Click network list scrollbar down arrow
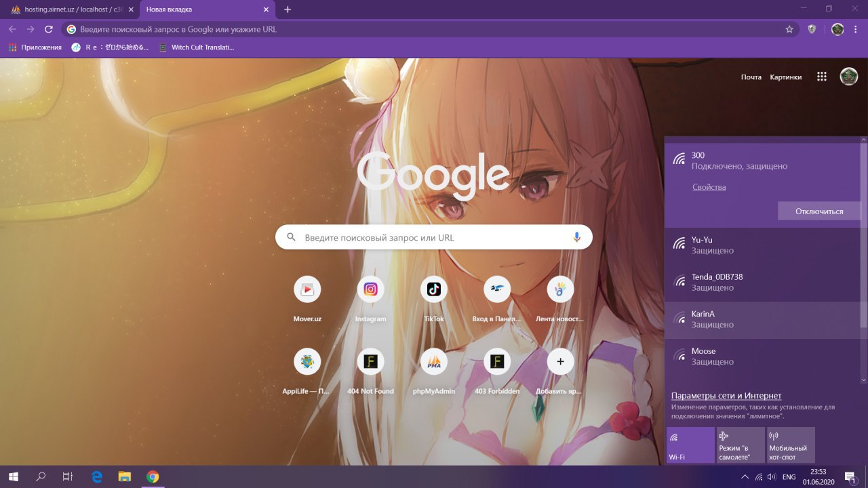868x488 pixels. (864, 380)
